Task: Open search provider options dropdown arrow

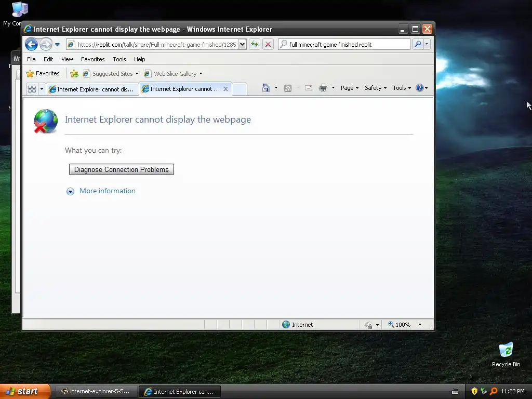Action: pos(427,45)
